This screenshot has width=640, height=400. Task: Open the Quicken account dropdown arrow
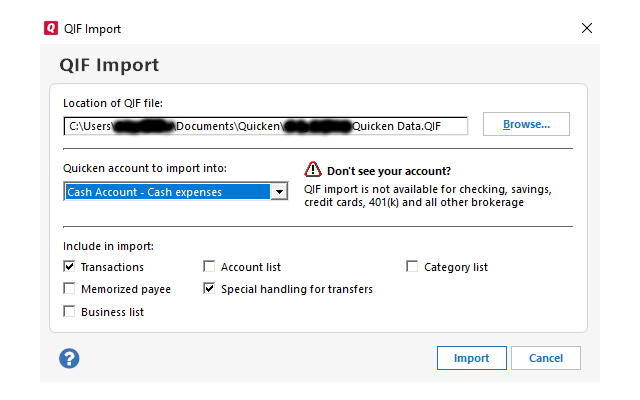click(279, 191)
